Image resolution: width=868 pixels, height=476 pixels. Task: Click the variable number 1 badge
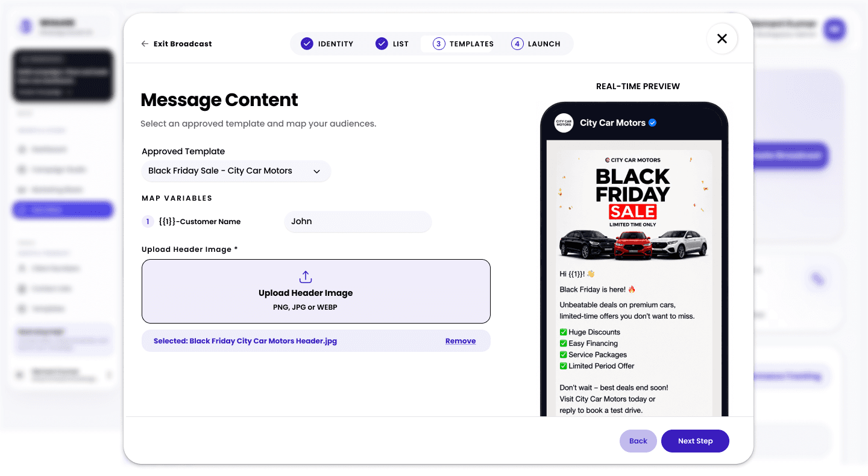[x=148, y=222]
